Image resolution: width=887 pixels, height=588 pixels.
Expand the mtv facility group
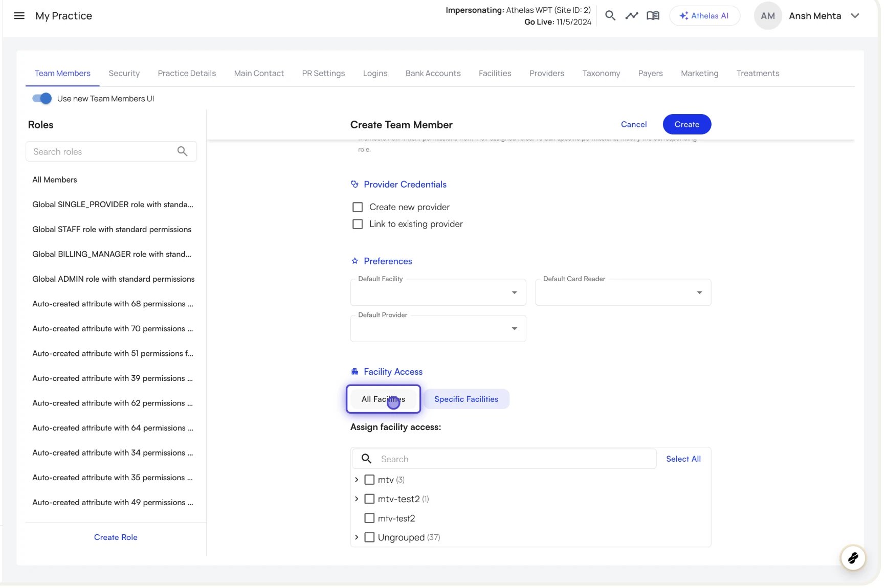click(x=357, y=480)
